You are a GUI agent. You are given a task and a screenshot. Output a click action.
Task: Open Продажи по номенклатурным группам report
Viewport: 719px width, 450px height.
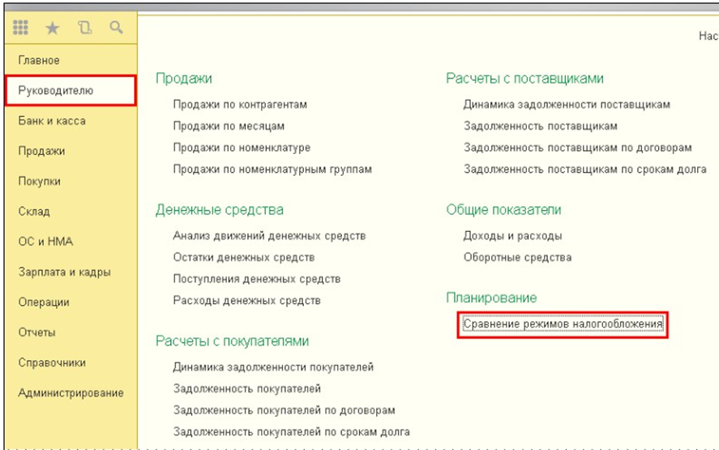pyautogui.click(x=272, y=169)
